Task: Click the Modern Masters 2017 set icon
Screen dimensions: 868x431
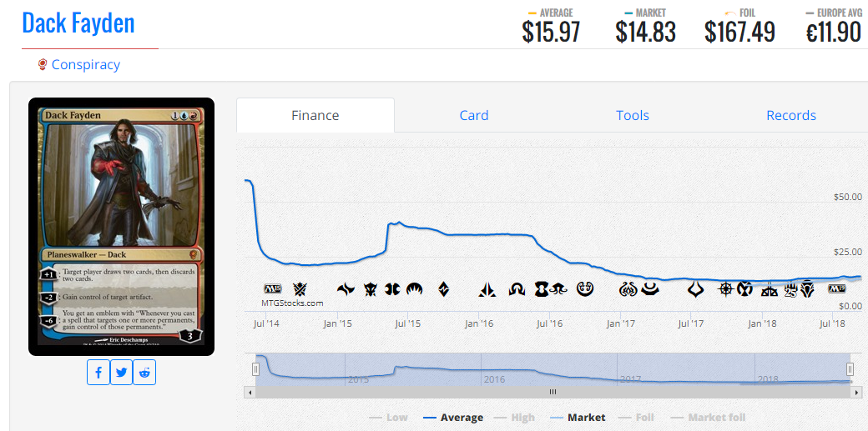Action: (x=649, y=288)
